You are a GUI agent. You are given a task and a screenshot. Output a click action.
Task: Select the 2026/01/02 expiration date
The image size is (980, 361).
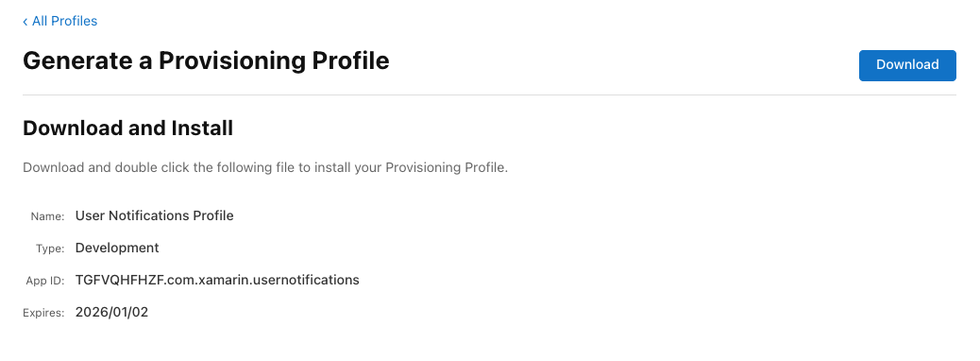tap(111, 312)
